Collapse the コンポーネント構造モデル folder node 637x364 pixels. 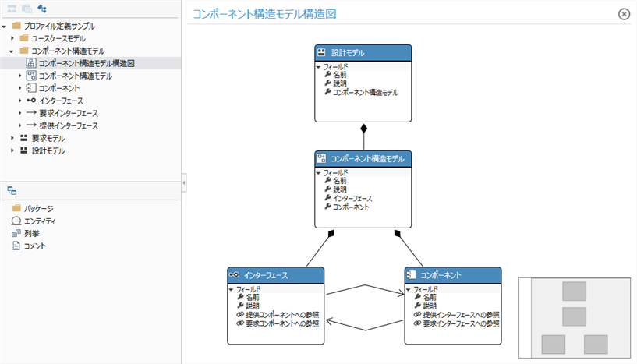pyautogui.click(x=12, y=51)
